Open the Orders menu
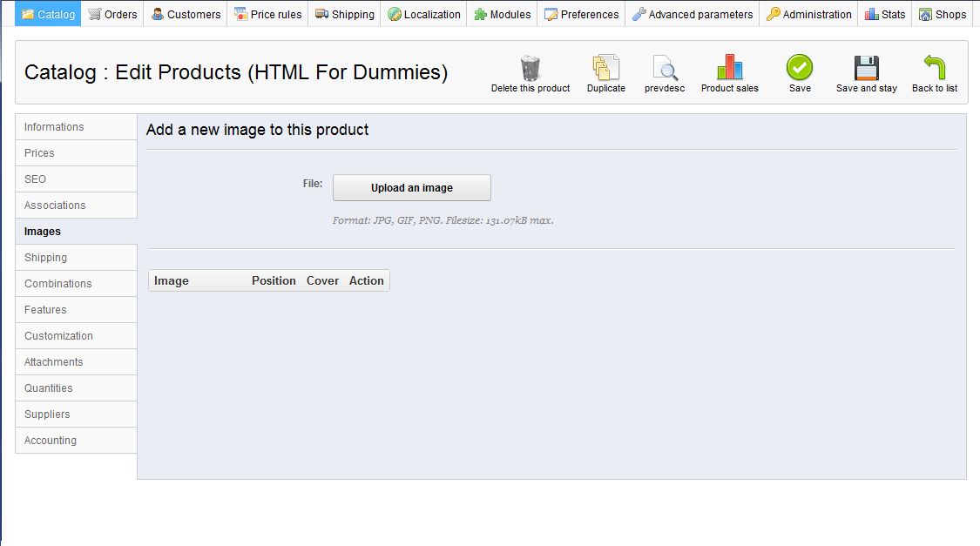This screenshot has height=546, width=980. (x=112, y=14)
